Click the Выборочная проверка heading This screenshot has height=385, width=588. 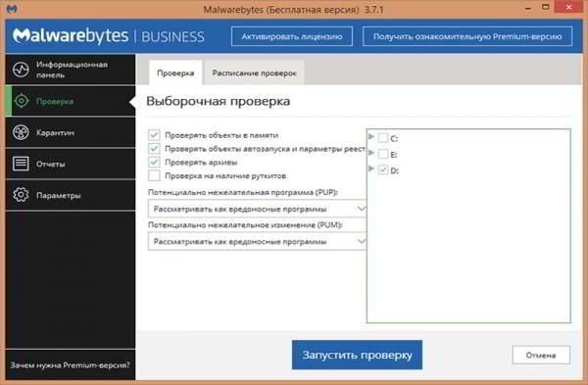tap(219, 101)
